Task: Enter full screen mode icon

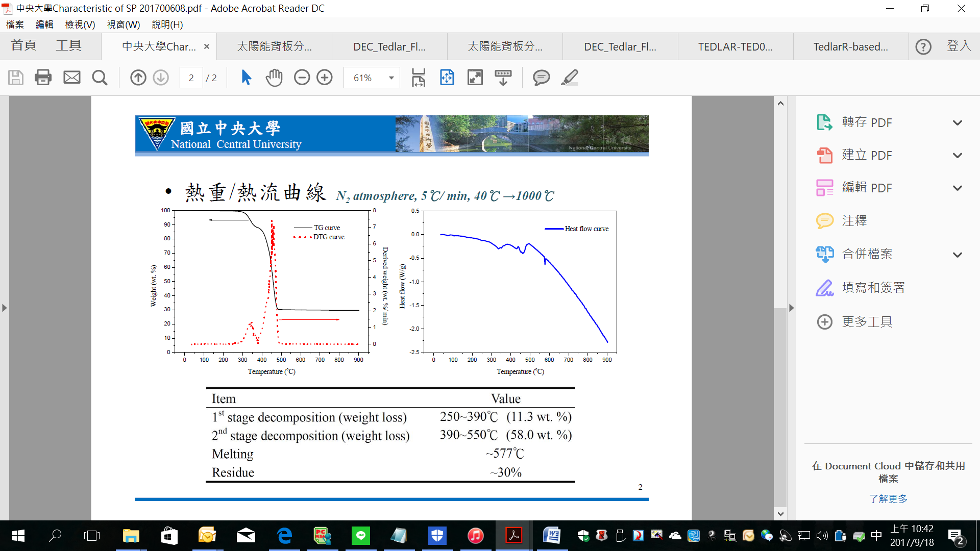Action: [475, 78]
